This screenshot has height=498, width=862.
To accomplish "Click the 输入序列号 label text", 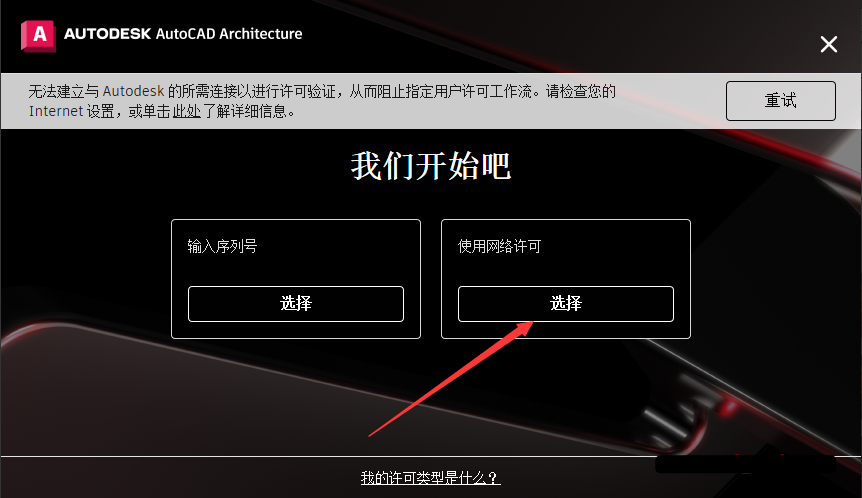I will [x=222, y=246].
